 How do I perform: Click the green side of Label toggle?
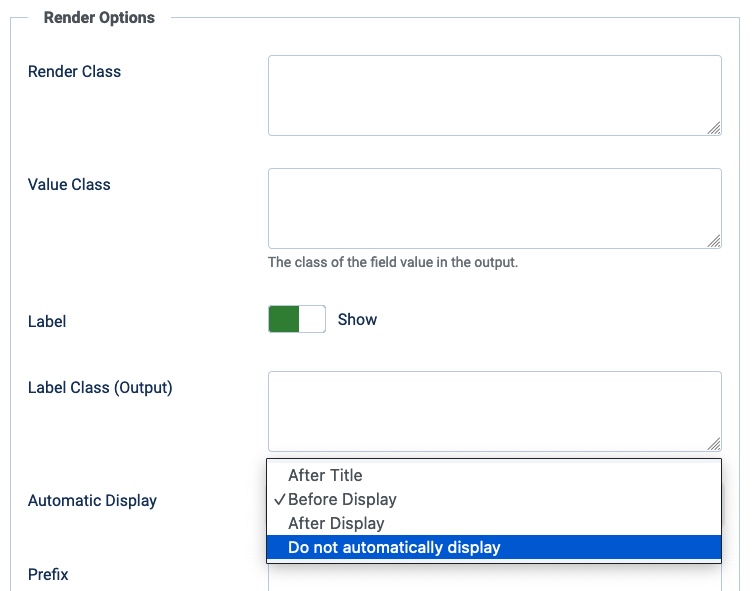[x=284, y=319]
